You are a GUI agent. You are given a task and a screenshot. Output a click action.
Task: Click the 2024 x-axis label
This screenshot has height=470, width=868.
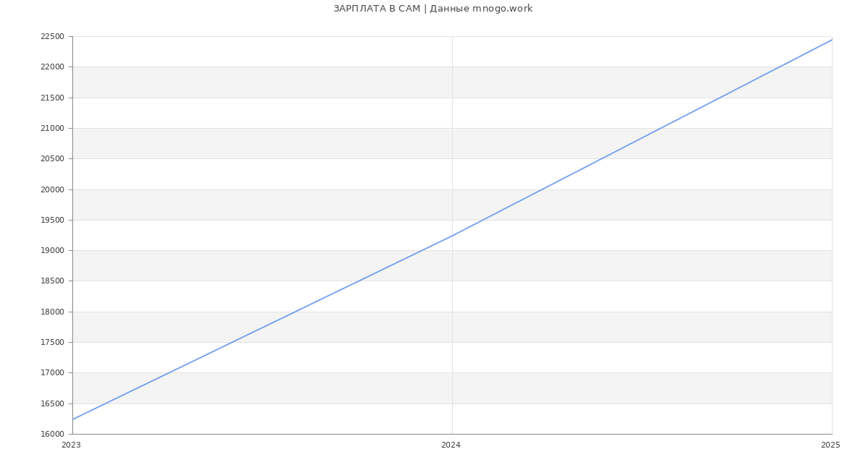[x=451, y=445]
